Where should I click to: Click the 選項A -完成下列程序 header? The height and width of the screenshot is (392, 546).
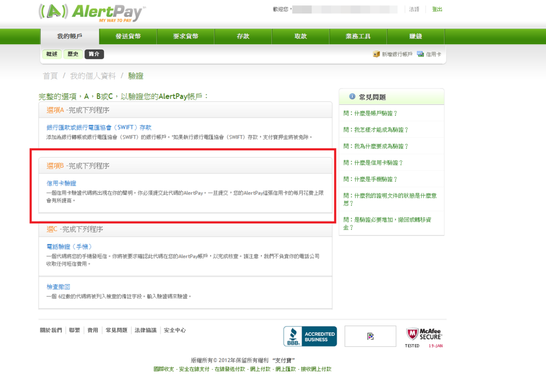coord(78,110)
